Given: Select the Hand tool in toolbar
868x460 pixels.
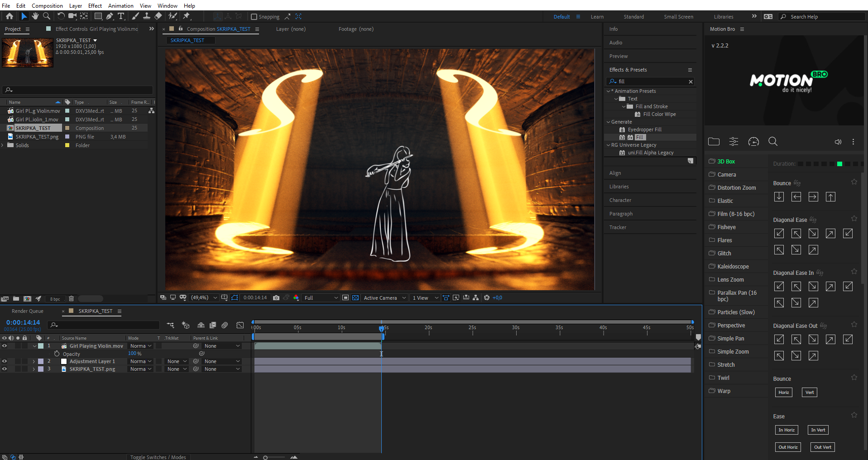Looking at the screenshot, I should click(35, 16).
